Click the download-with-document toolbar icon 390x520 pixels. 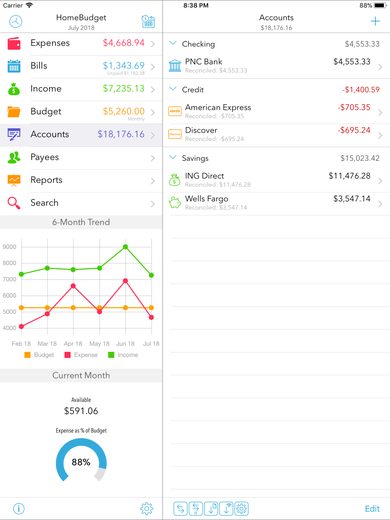tap(211, 509)
